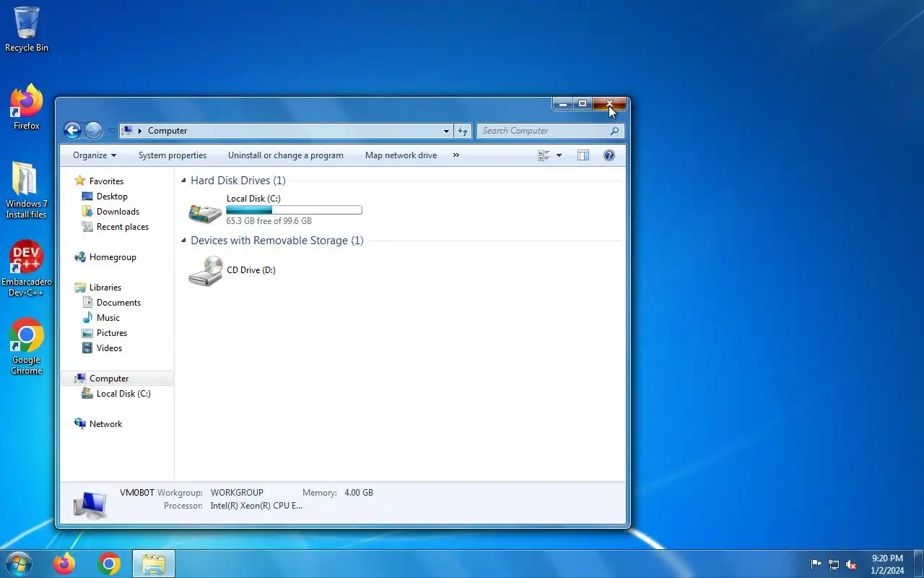This screenshot has height=578, width=924.
Task: Open Explorer help
Action: 609,155
